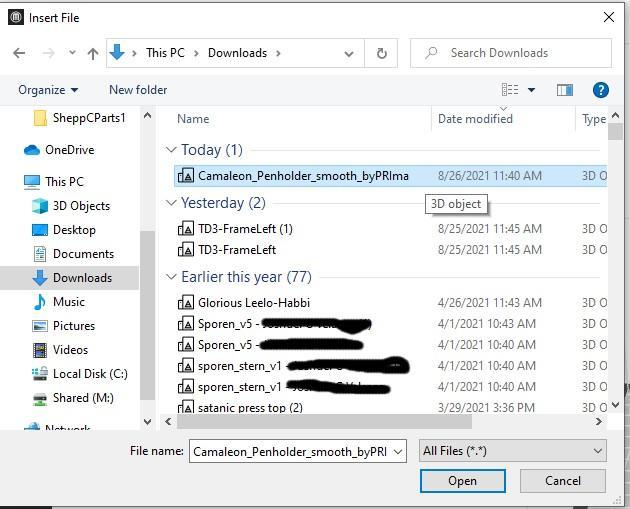Go up one folder level
The width and height of the screenshot is (630, 509).
(x=93, y=53)
